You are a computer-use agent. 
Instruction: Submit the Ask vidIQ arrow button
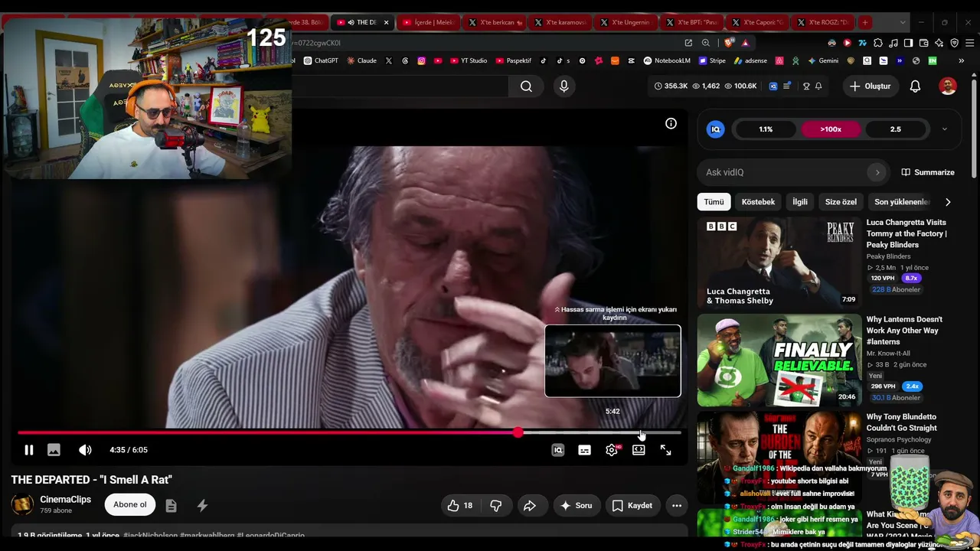[x=877, y=172]
